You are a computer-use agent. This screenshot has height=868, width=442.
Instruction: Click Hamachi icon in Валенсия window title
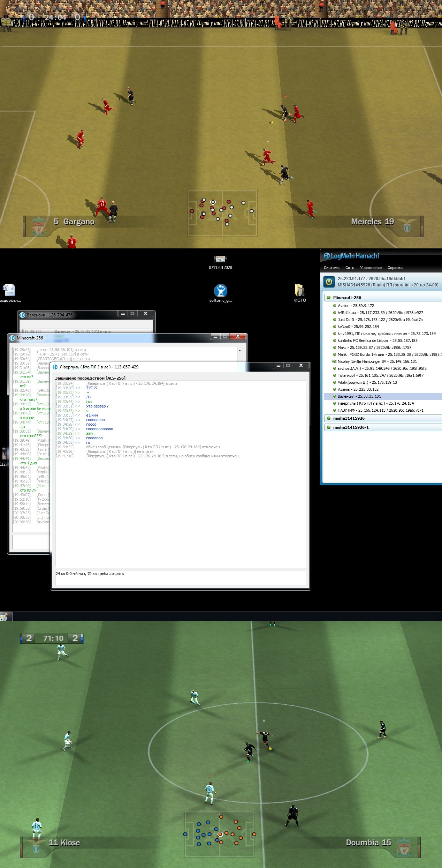coord(22,315)
